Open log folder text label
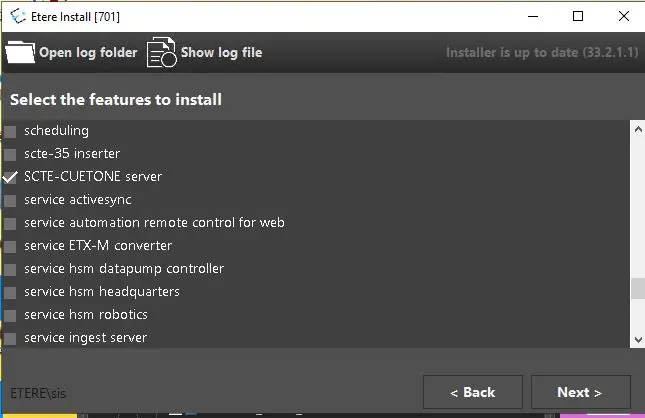The width and height of the screenshot is (645, 418). point(88,52)
